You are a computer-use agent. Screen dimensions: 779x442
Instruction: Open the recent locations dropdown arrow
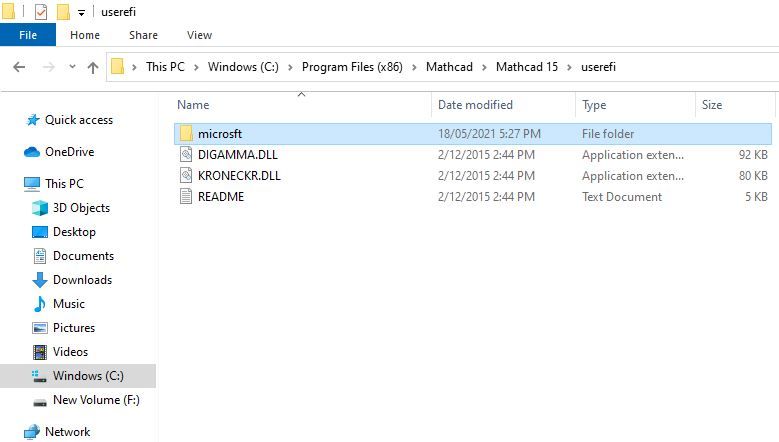click(72, 67)
